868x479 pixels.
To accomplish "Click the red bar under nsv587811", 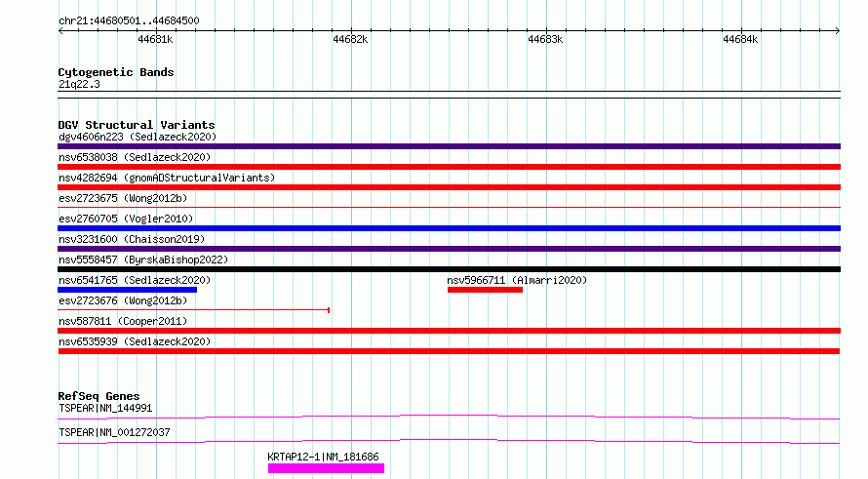I will click(x=449, y=331).
